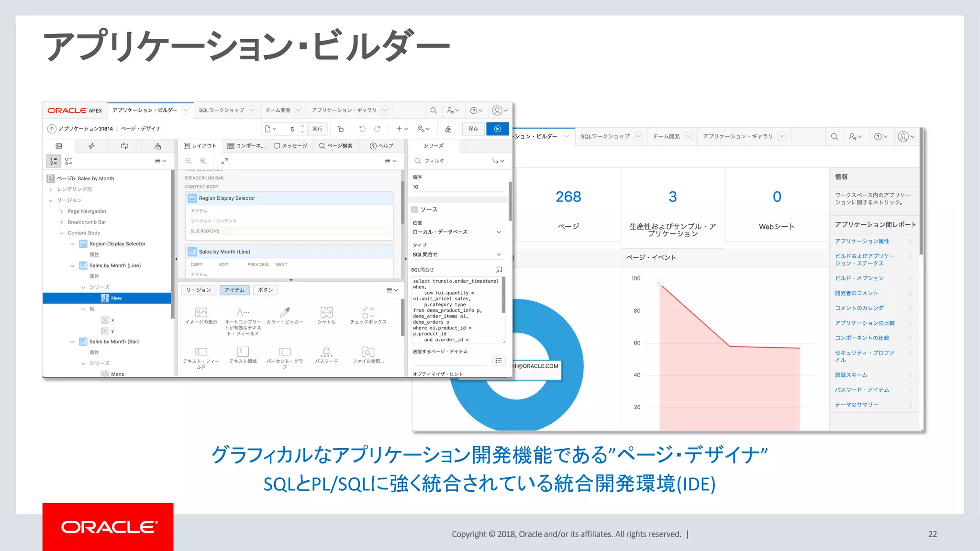
Task: Open the SQL問合せ code editor icon
Action: point(499,270)
